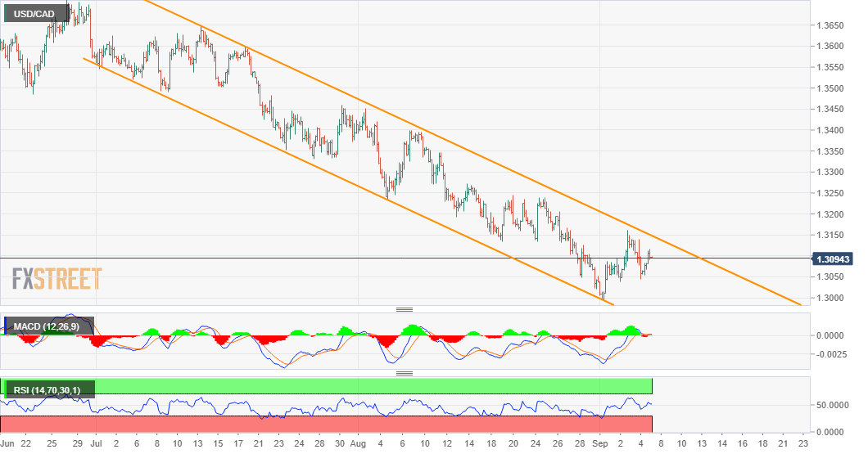Click the Jul date label on time axis
This screenshot has height=454, width=868.
tap(95, 443)
